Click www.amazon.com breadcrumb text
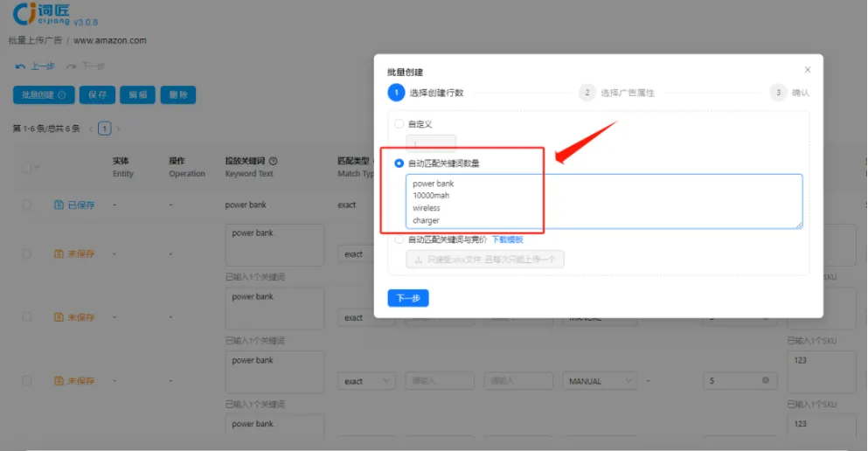 (x=110, y=40)
